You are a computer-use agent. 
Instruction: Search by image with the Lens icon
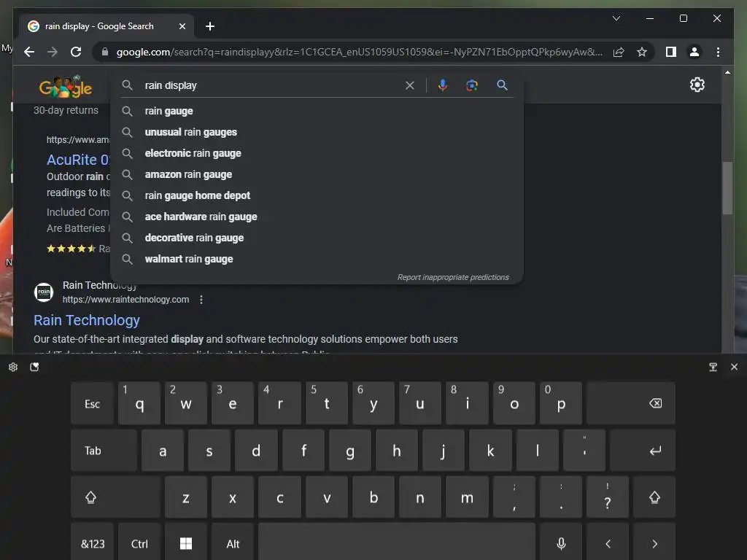[x=472, y=85]
